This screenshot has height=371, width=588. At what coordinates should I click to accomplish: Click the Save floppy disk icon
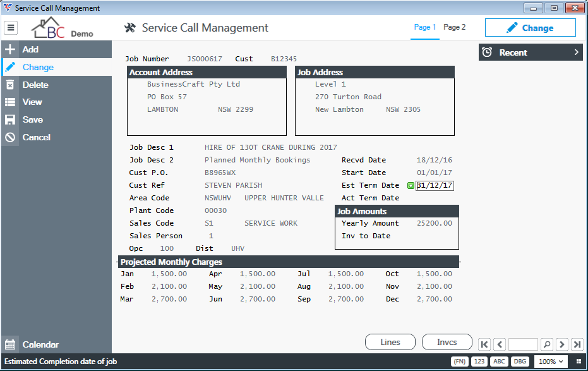click(10, 119)
